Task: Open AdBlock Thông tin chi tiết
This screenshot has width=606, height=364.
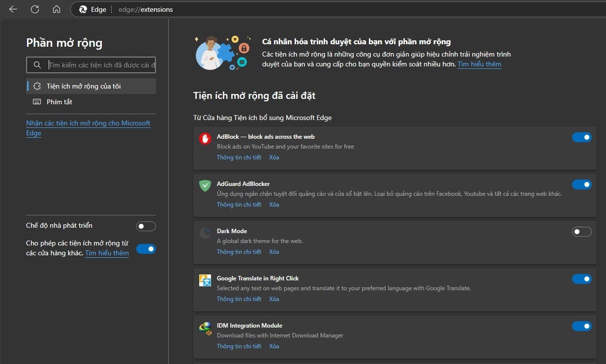Action: tap(239, 157)
